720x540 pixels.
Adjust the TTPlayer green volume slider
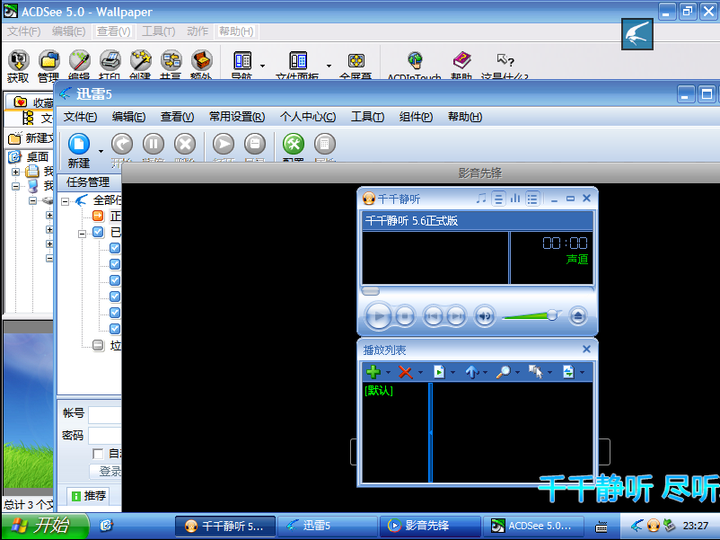(x=532, y=316)
